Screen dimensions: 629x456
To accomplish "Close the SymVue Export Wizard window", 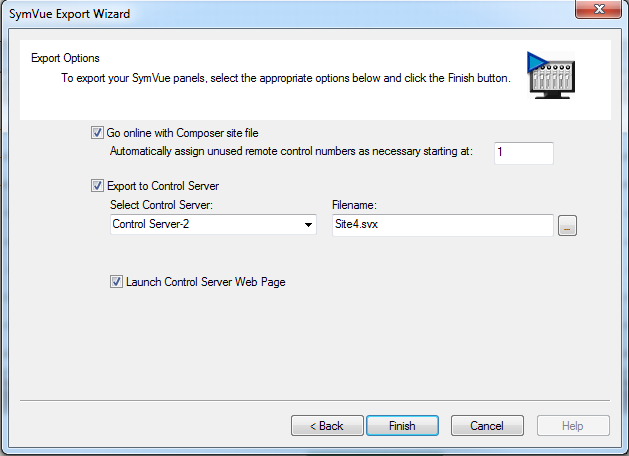I will pyautogui.click(x=599, y=9).
